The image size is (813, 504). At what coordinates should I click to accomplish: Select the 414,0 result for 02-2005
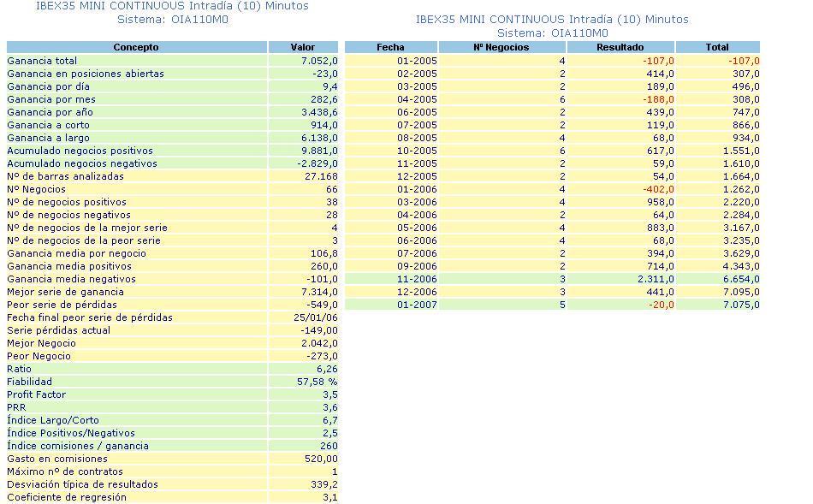(660, 74)
